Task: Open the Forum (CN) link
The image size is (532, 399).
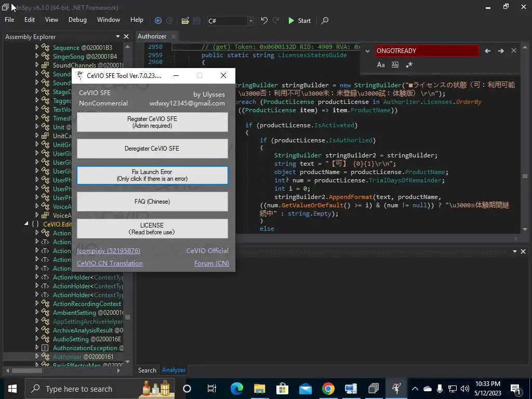Action: [x=212, y=263]
